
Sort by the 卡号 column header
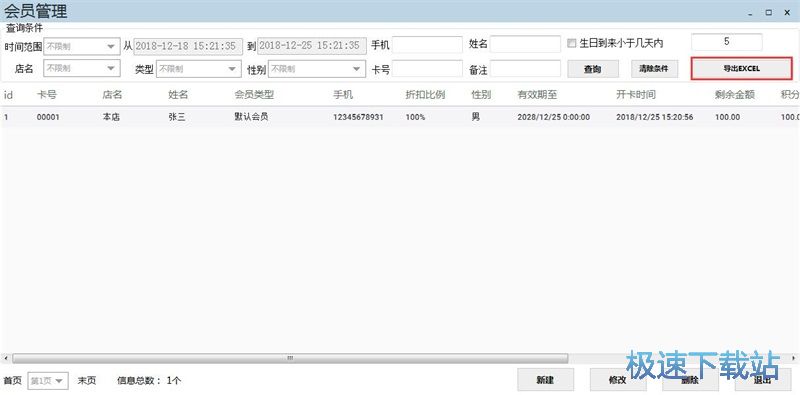pos(46,95)
